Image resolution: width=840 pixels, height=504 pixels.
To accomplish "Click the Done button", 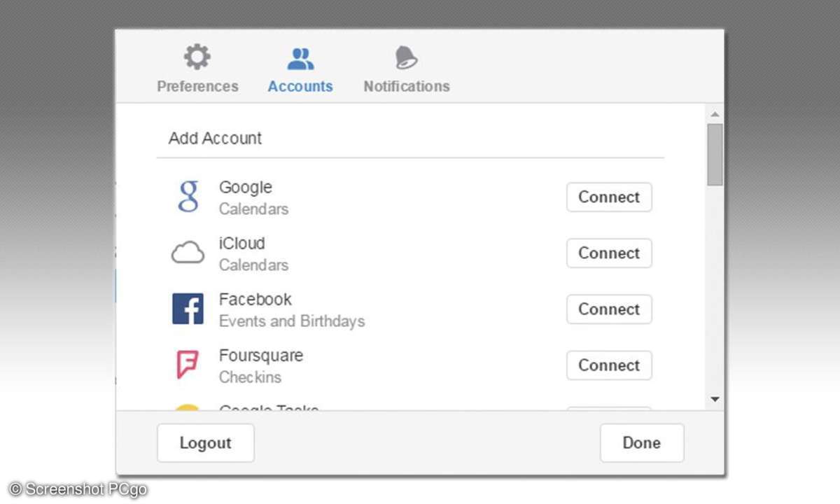I will pyautogui.click(x=642, y=442).
